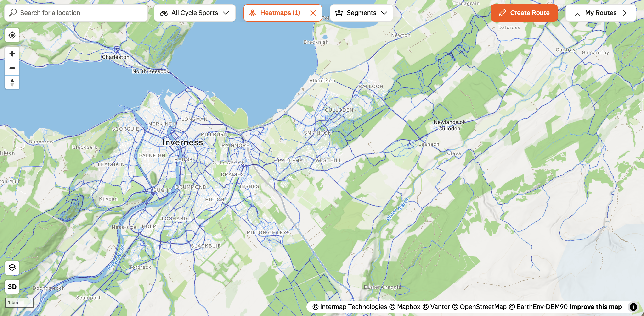Click the Search for a location field
This screenshot has width=644, height=316.
point(76,13)
